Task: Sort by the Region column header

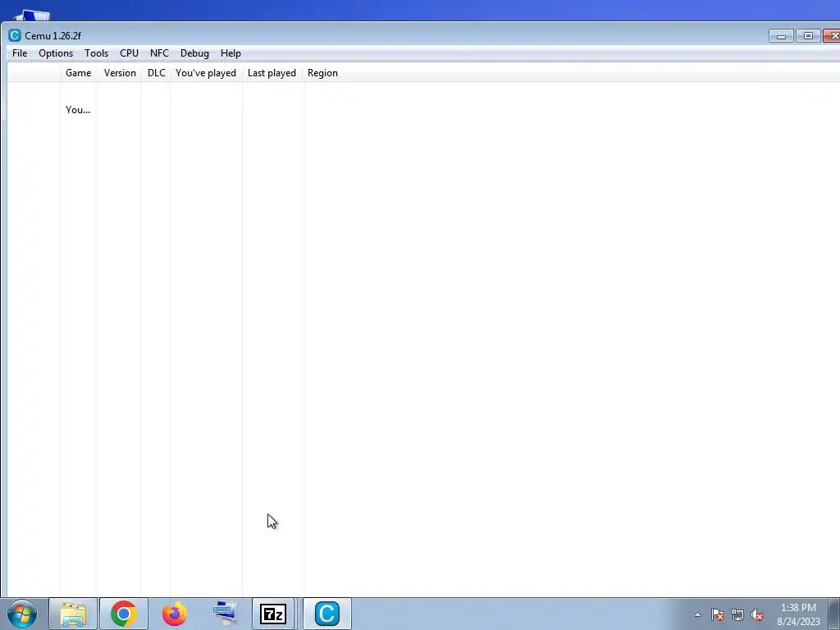Action: pos(322,73)
